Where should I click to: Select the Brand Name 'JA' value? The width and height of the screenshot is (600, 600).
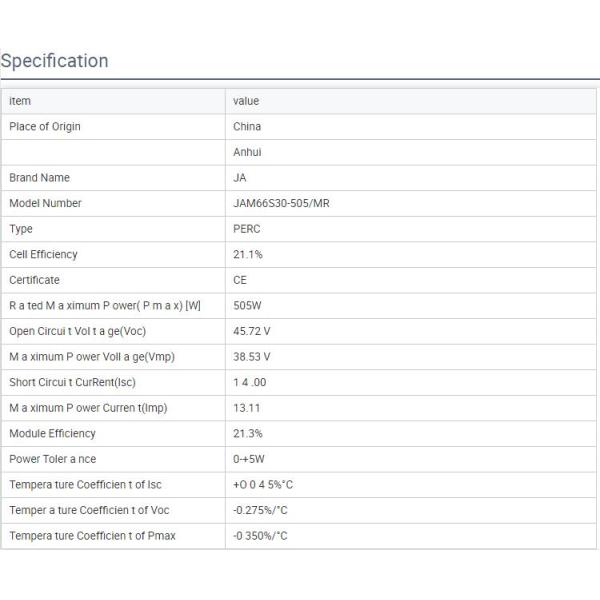pyautogui.click(x=240, y=178)
